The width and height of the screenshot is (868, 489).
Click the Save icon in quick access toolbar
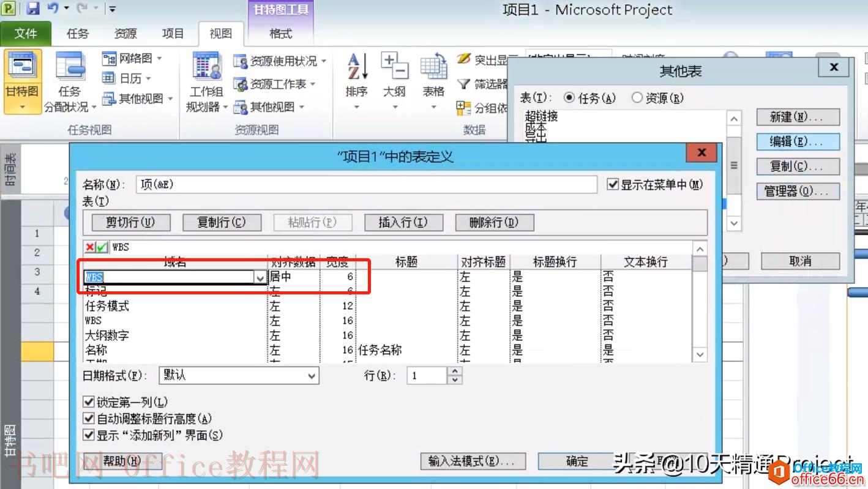[32, 9]
